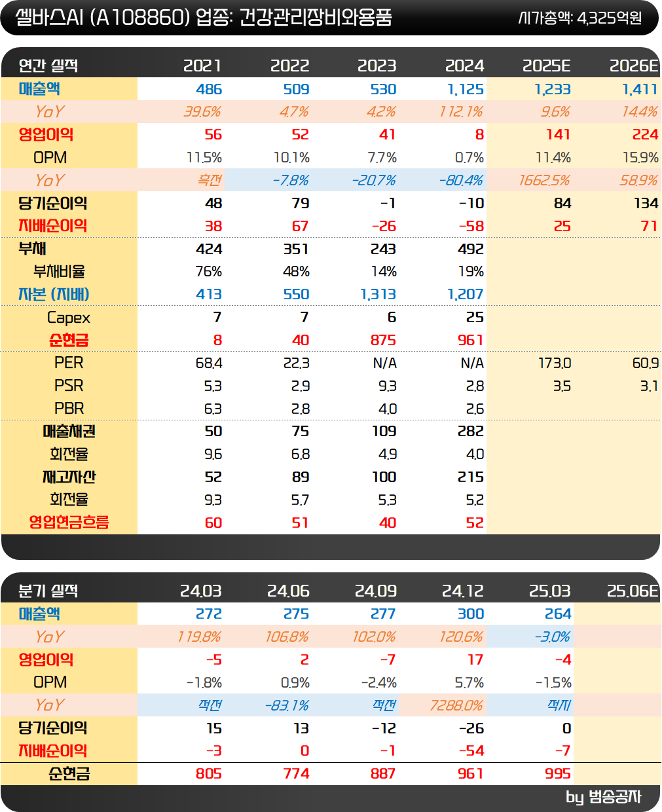Click annual 영업이익 value 141
Screen dimensions: 662x812
[x=558, y=134]
